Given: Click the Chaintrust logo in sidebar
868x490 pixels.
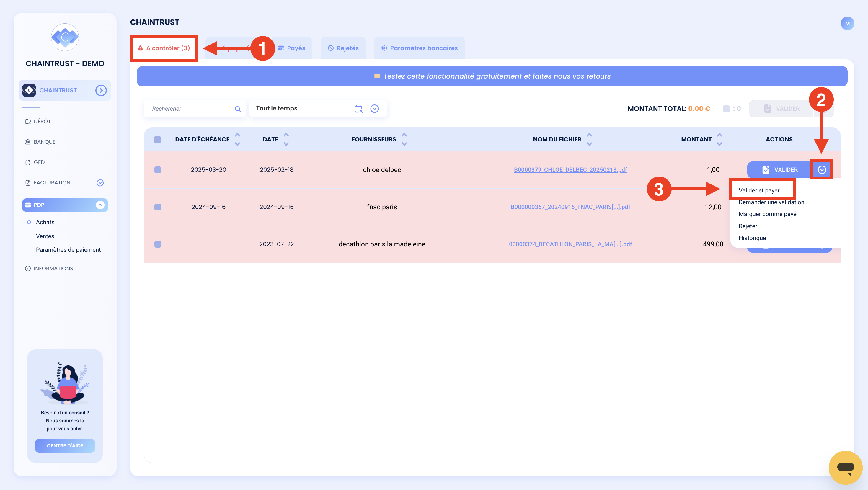Looking at the screenshot, I should coord(65,37).
